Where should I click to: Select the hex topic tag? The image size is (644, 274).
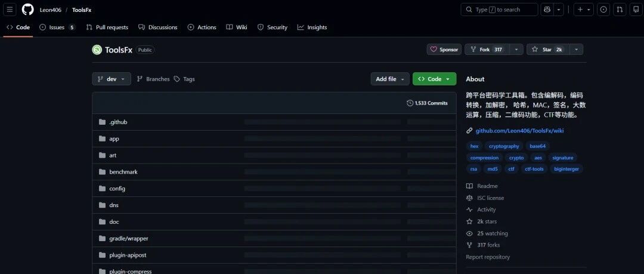(475, 146)
